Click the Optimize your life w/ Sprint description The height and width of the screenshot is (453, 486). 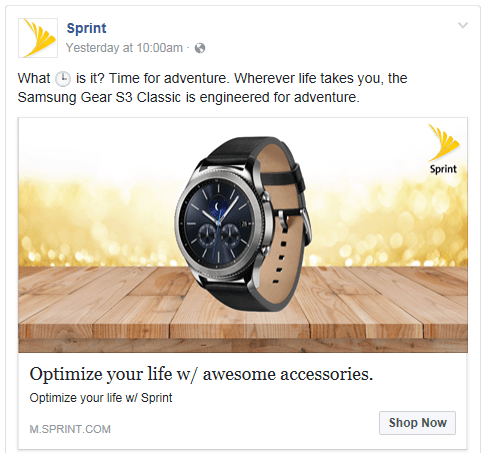pos(101,398)
